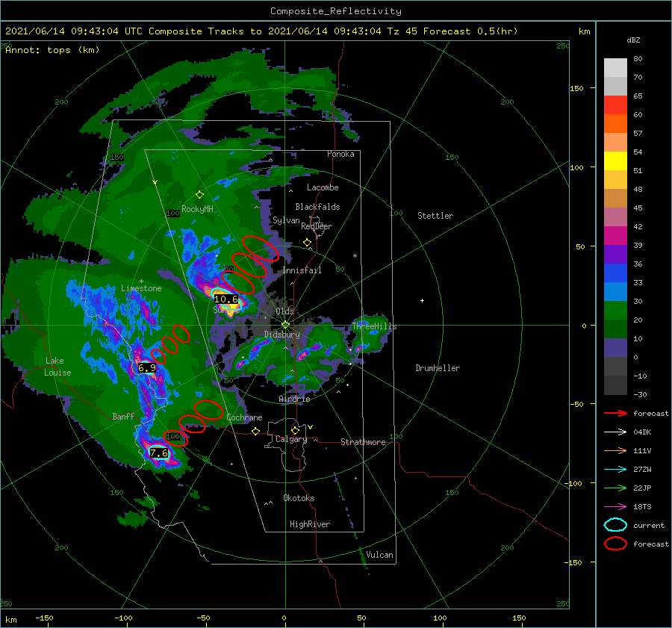This screenshot has height=628, width=672.
Task: Select the blue 36 dBZ color swatch
Action: click(x=615, y=273)
